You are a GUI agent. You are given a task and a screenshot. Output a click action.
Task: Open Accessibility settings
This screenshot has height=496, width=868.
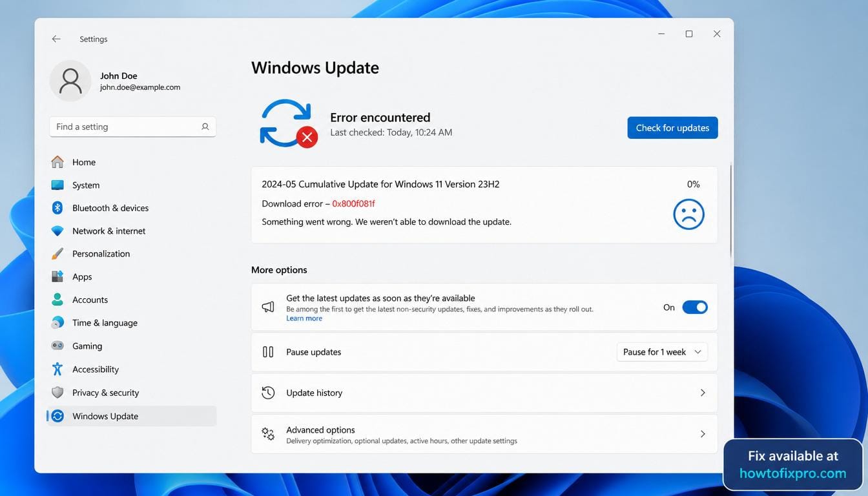tap(130, 369)
